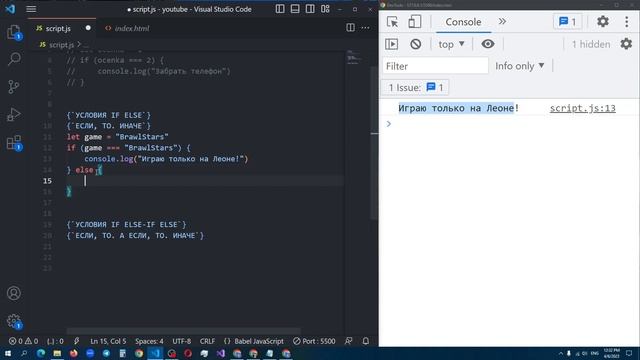Viewport: 640px width, 360px height.
Task: Open the top JavaScript context dropdown
Action: [x=451, y=44]
